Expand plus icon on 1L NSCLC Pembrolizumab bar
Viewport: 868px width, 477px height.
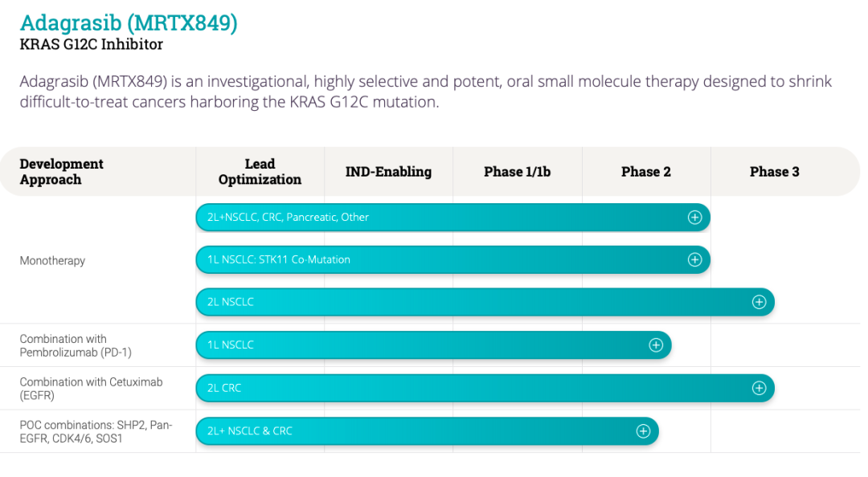(x=656, y=345)
